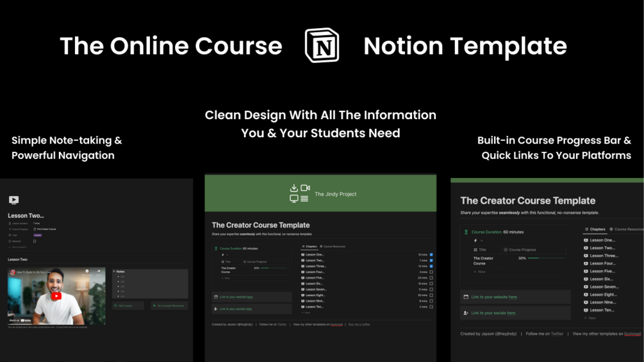Click the browser window icon before website link, right page
The width and height of the screenshot is (644, 362).
click(x=466, y=297)
